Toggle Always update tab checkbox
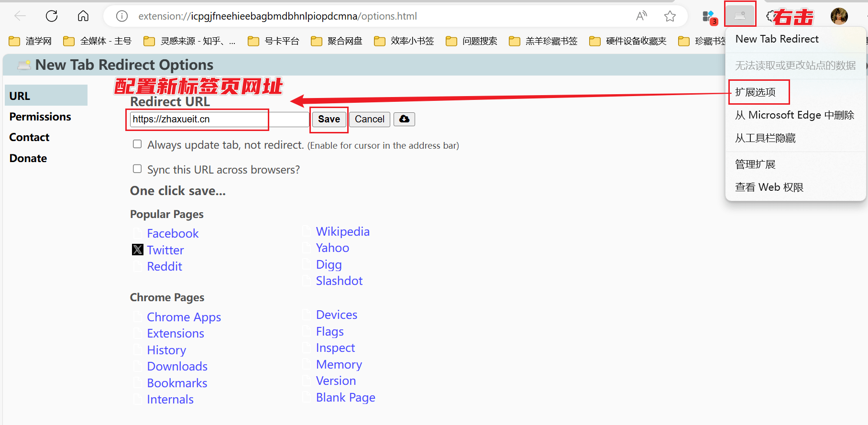Image resolution: width=868 pixels, height=425 pixels. click(137, 144)
